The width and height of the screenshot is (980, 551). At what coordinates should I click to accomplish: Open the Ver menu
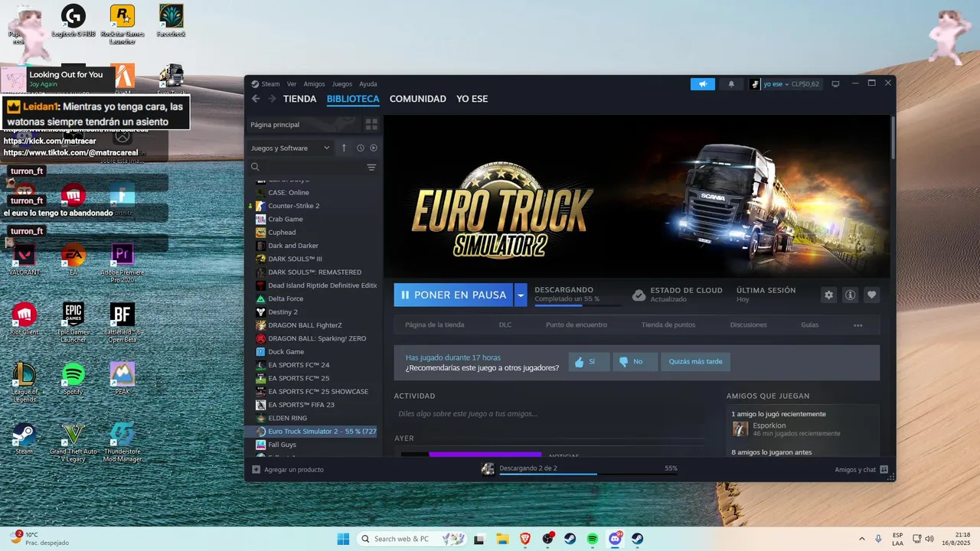[x=292, y=84]
